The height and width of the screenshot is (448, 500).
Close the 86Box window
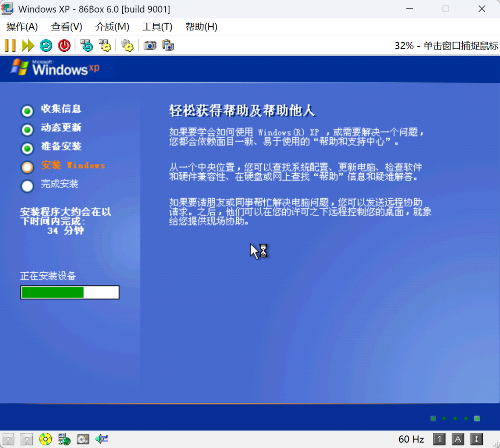pos(482,9)
